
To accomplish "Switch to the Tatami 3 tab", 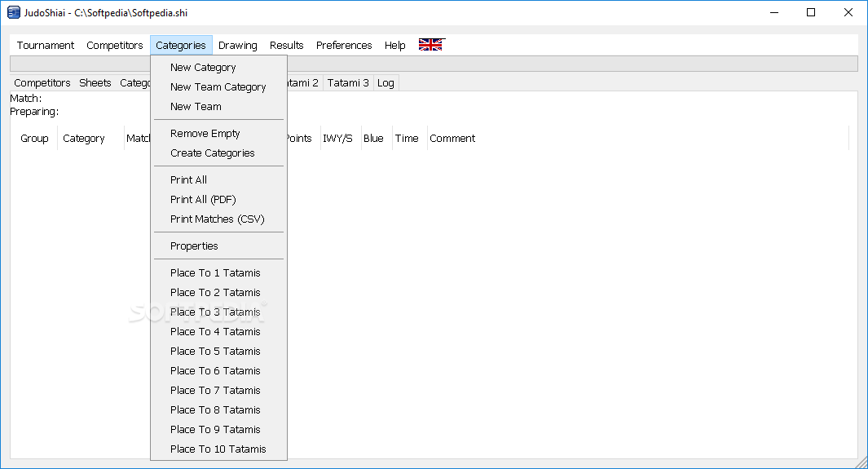I will (x=348, y=83).
